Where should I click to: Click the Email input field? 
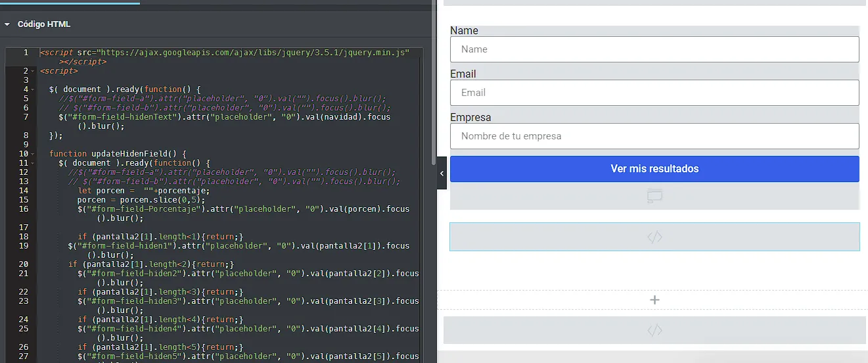[654, 93]
